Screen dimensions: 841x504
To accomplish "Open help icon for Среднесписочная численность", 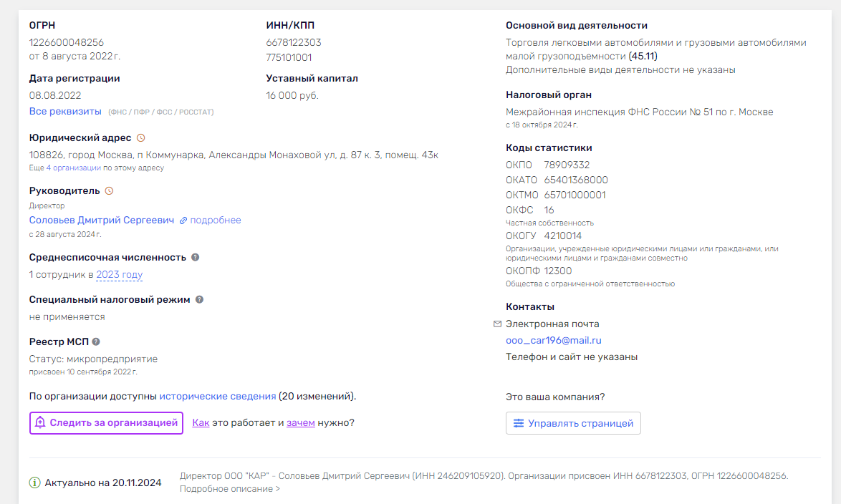I will (x=196, y=257).
